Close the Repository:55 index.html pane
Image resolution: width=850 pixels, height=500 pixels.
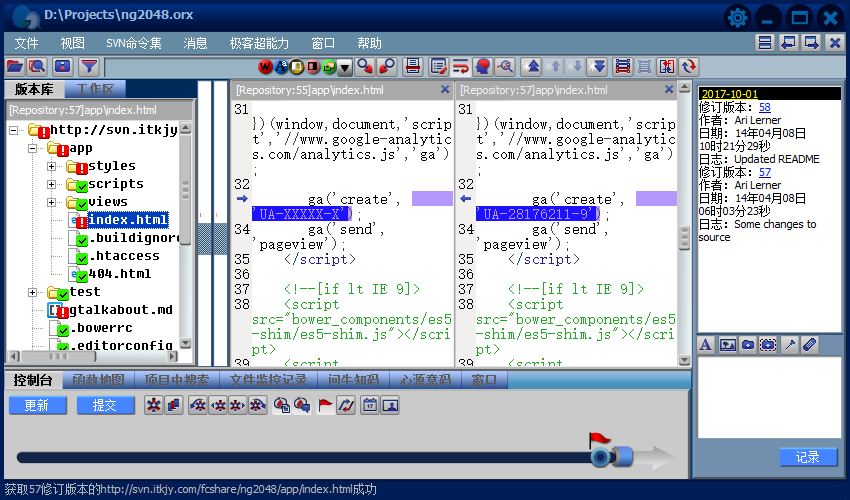[445, 89]
